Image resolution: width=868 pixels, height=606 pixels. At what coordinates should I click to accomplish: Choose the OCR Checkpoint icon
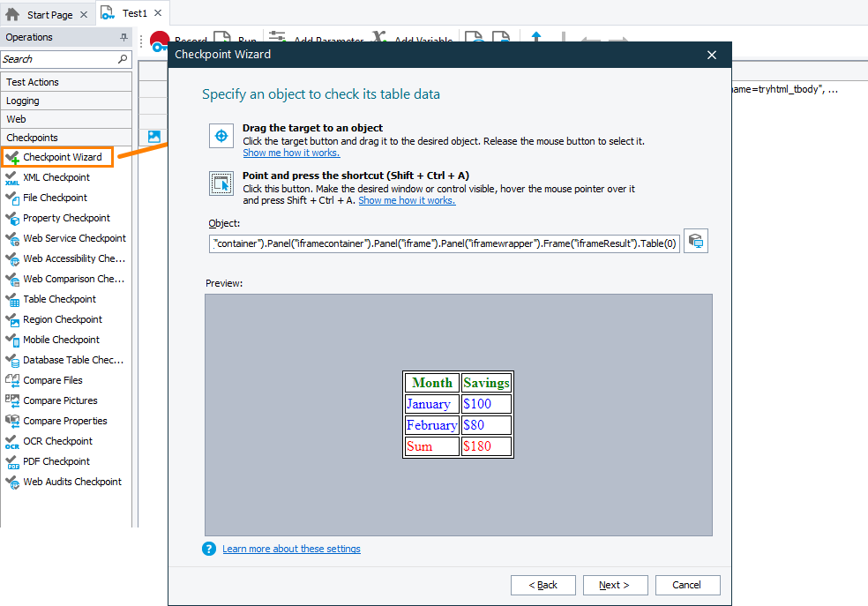click(11, 442)
